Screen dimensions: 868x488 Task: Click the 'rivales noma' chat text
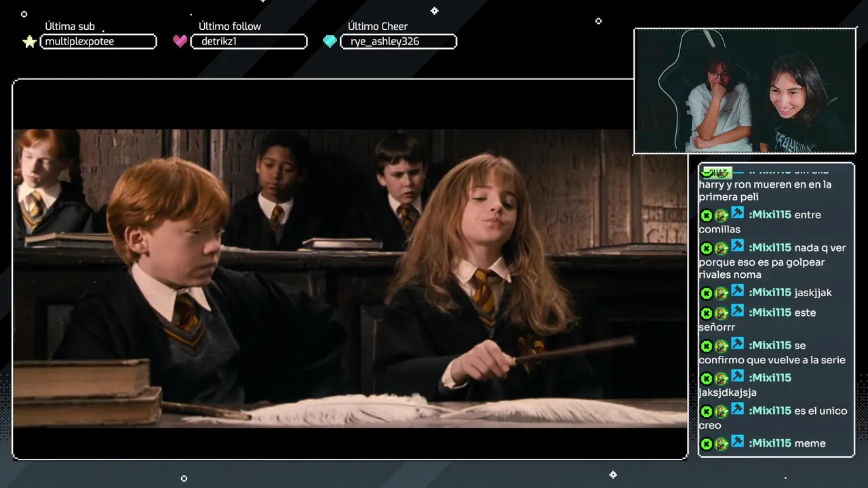click(x=730, y=274)
